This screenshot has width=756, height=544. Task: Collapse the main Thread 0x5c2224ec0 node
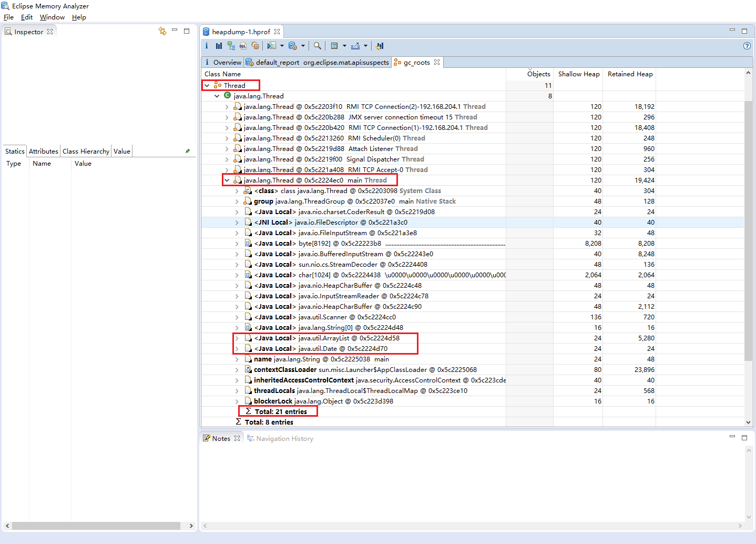227,180
